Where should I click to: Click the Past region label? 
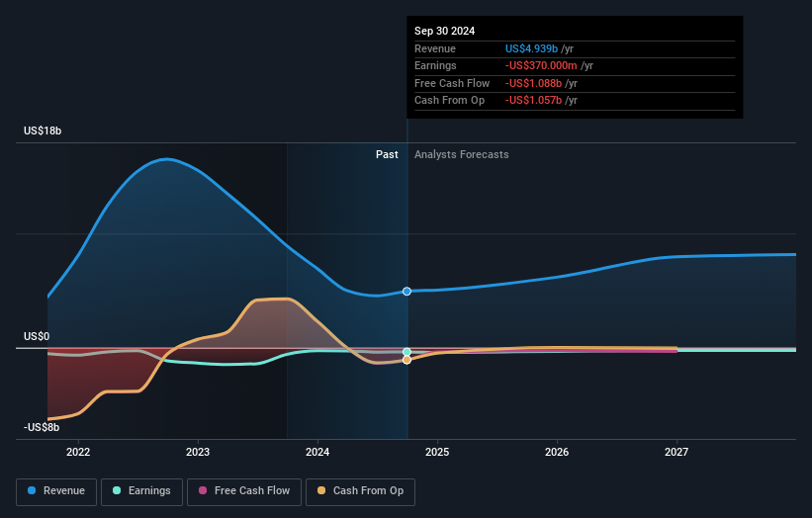pos(387,155)
